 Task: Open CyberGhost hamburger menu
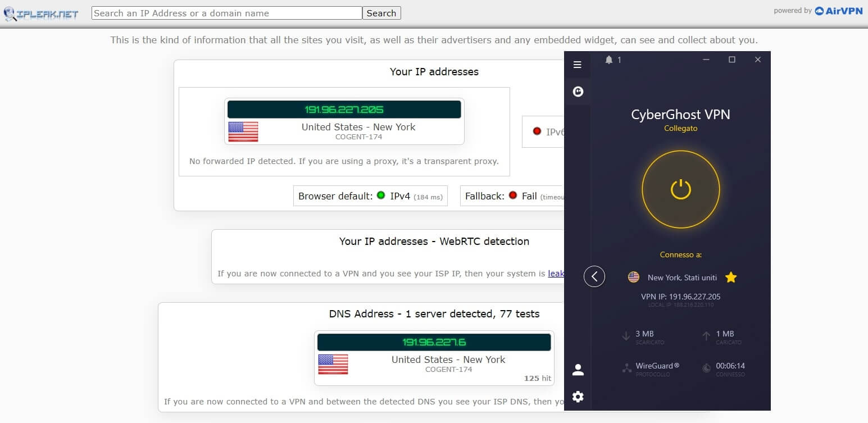point(577,65)
